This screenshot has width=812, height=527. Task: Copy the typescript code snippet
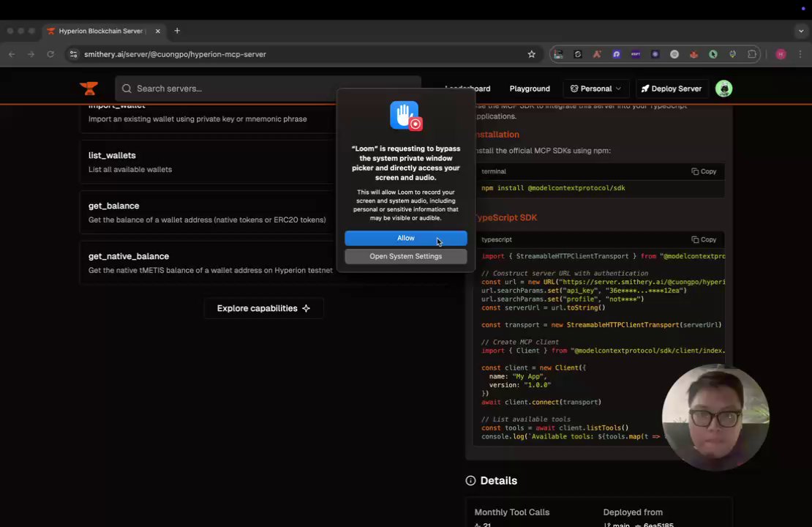pos(704,240)
